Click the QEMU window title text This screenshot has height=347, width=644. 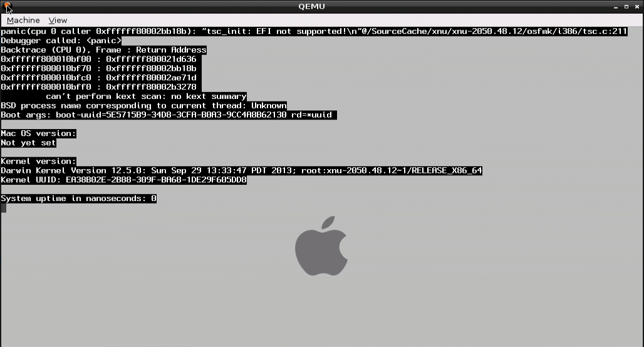click(312, 6)
